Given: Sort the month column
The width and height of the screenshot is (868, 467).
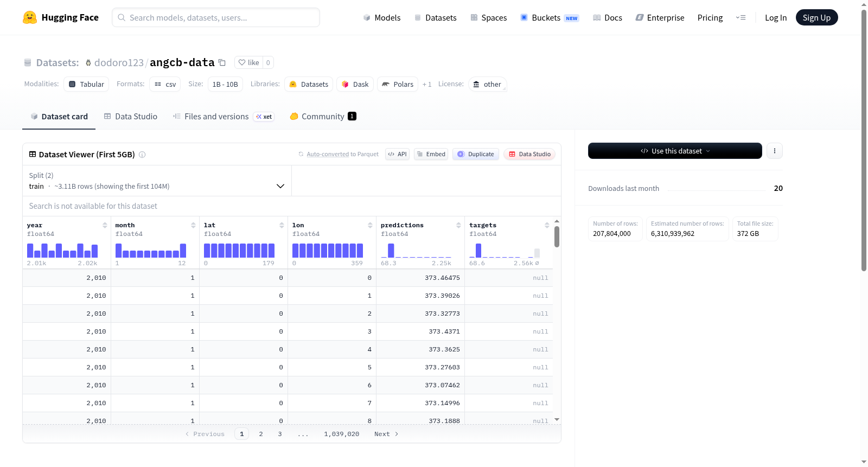Looking at the screenshot, I should click(193, 225).
